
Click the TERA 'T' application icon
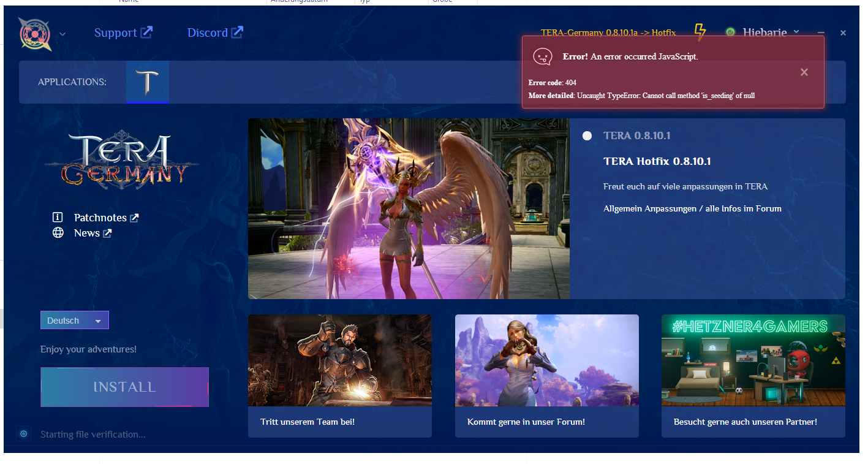click(x=148, y=82)
